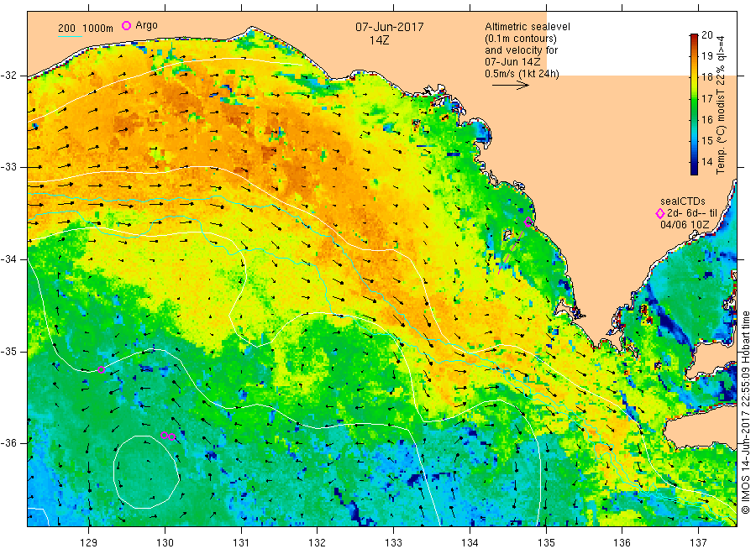Click the latitude label -33

coord(8,167)
